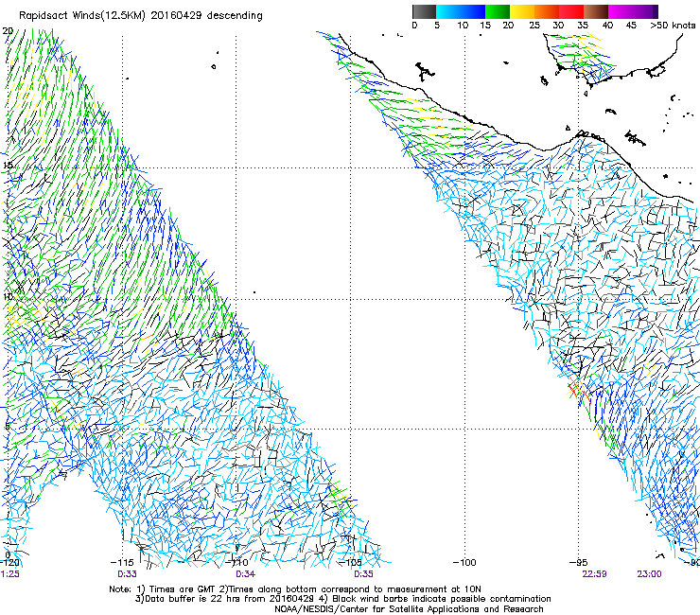Click the latitude '20' axis label at left edge
700x615 pixels.
(8, 31)
